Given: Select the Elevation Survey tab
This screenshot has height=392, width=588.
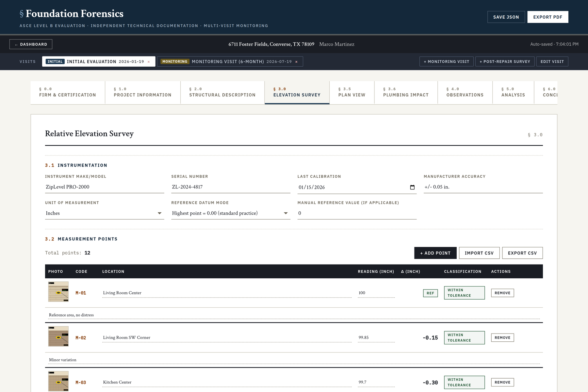Looking at the screenshot, I should pos(297,92).
